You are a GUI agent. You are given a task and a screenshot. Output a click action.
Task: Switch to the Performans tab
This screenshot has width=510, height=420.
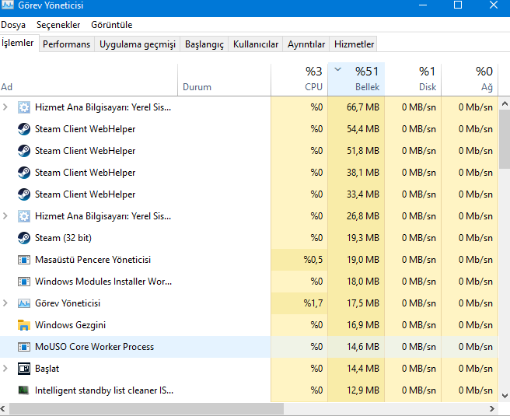click(67, 44)
